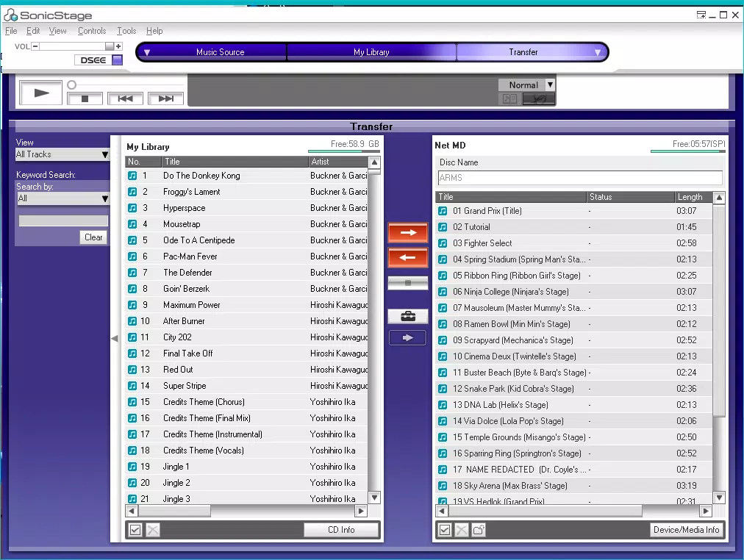Click the Clear button
Image resolution: width=744 pixels, height=560 pixels.
point(93,237)
